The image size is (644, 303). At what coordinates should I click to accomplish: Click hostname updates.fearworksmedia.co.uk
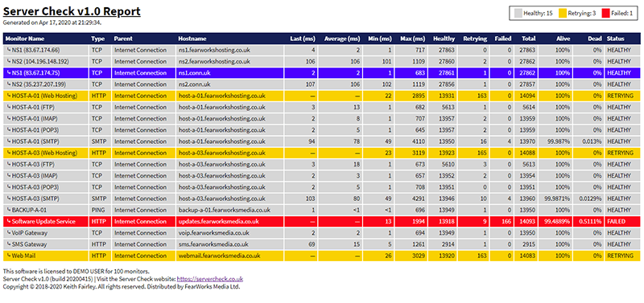[218, 221]
